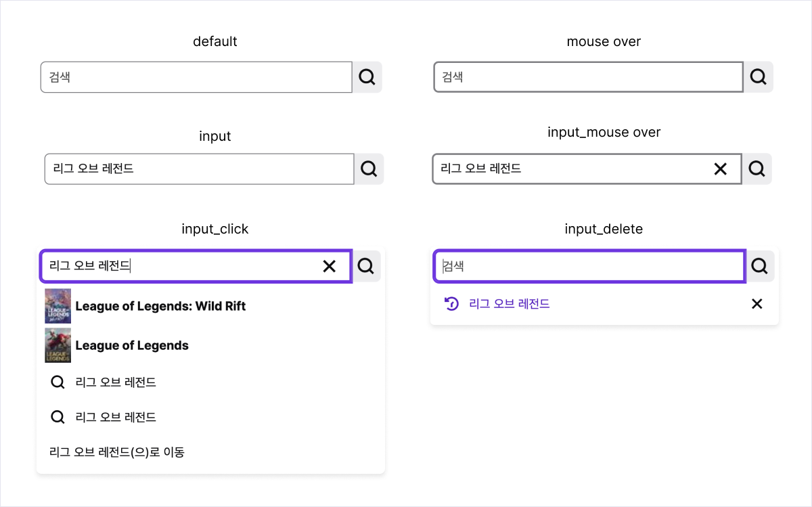
Task: Click the focused input_delete 검색 field
Action: pyautogui.click(x=589, y=266)
